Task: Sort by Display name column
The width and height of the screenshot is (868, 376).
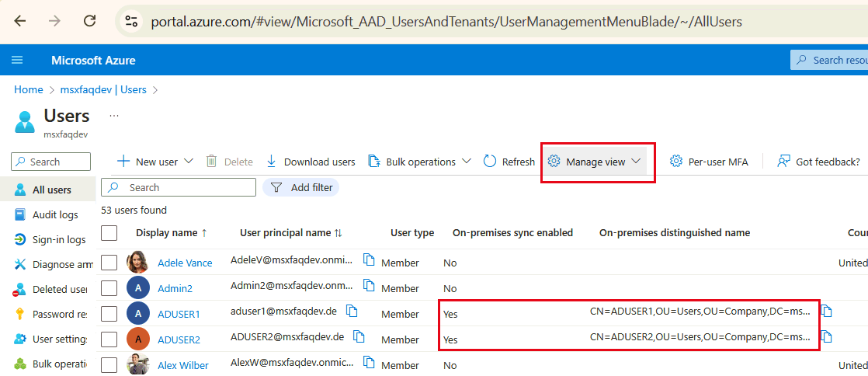Action: tap(172, 233)
